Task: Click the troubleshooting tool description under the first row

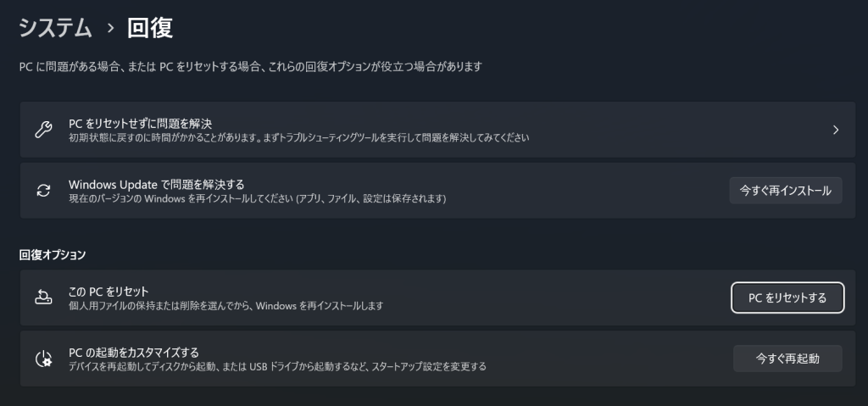Action: click(x=298, y=137)
